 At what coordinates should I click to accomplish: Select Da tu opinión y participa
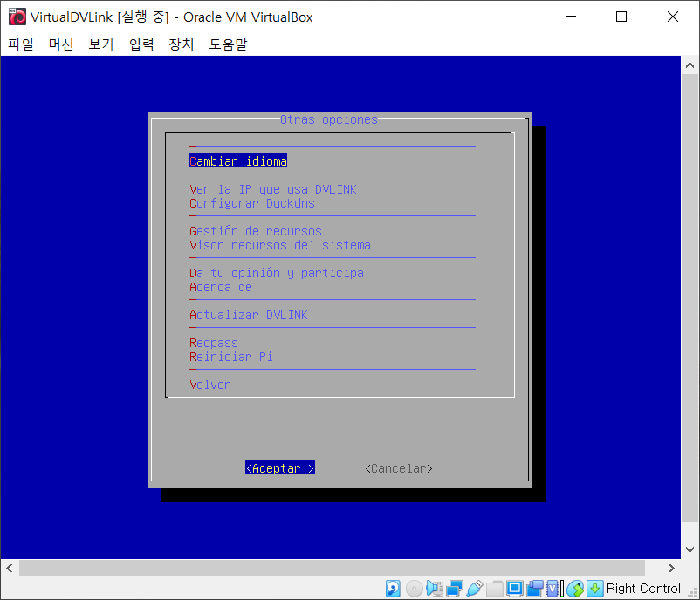[x=277, y=273]
